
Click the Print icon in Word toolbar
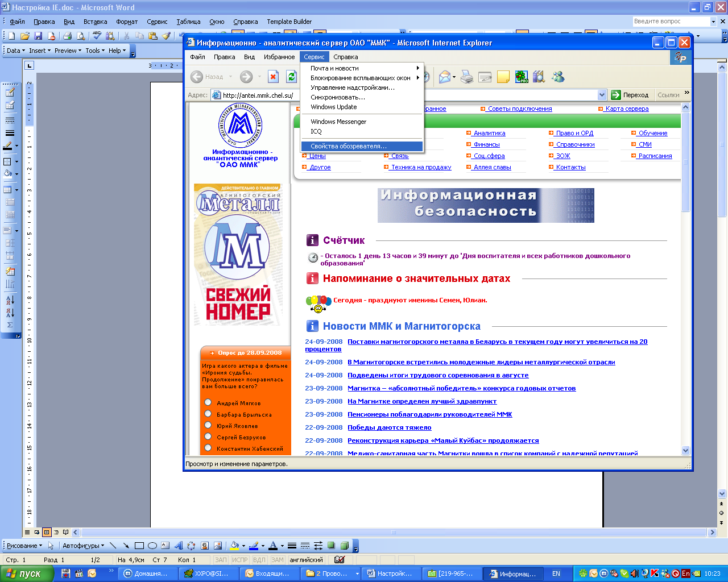coord(67,36)
